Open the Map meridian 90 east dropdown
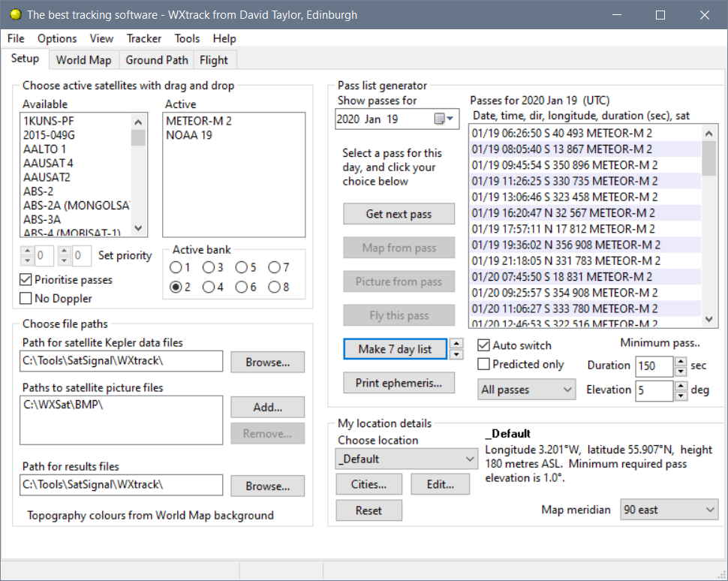Viewport: 728px width, 581px height. 669,510
